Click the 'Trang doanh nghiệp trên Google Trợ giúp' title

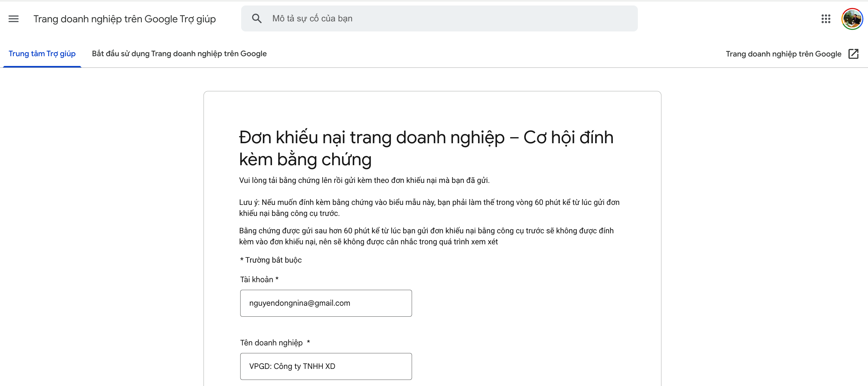point(124,19)
